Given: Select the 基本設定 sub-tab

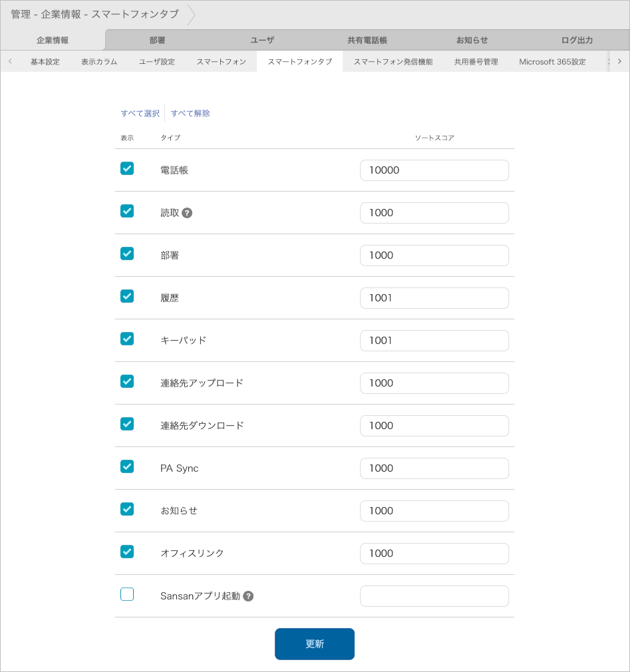Looking at the screenshot, I should [x=45, y=62].
